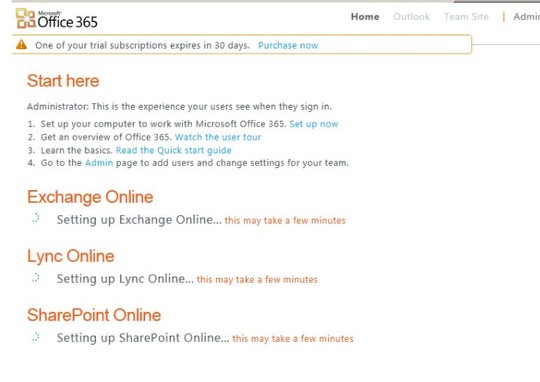Viewport: 540px width, 382px height.
Task: Click 'Learn the basics' step text
Action: tap(77, 150)
